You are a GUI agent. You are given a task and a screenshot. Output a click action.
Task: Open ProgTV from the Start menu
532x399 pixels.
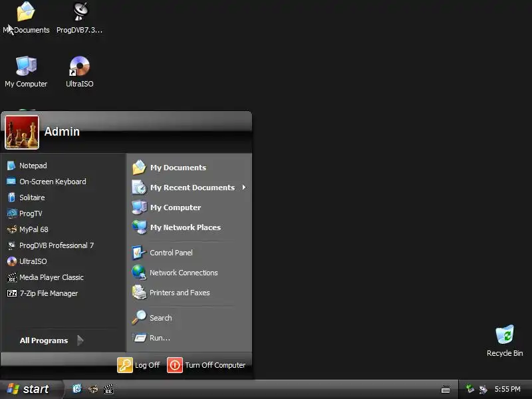[63, 213]
